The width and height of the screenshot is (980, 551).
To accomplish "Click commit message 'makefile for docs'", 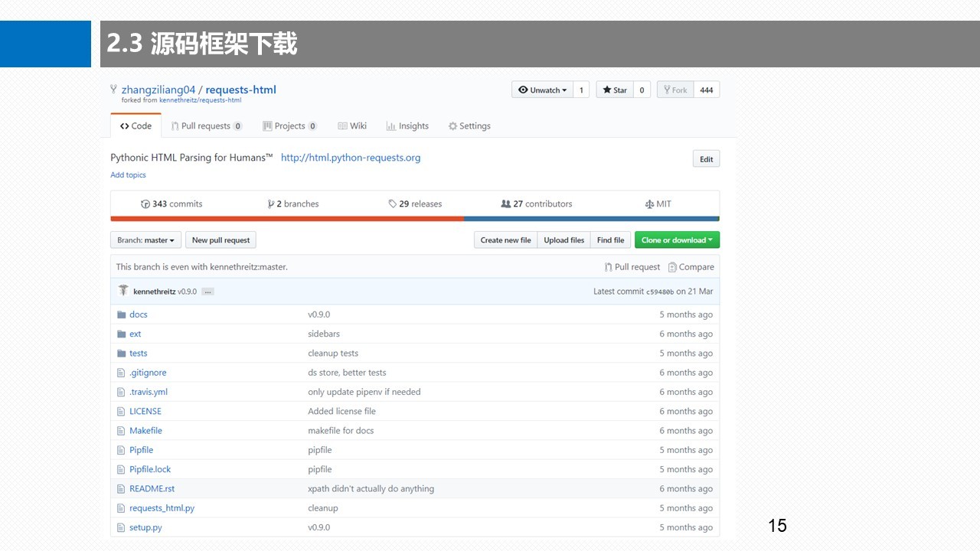I will [x=341, y=431].
